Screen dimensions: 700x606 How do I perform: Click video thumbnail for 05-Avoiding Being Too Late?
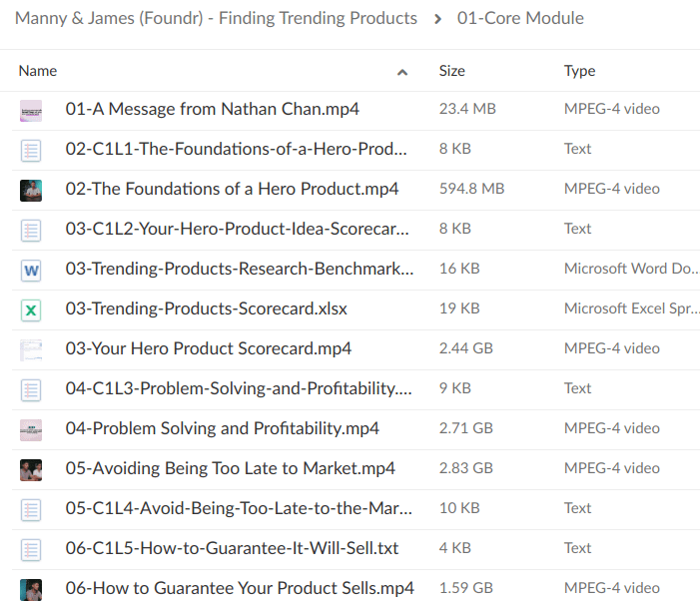tap(31, 469)
